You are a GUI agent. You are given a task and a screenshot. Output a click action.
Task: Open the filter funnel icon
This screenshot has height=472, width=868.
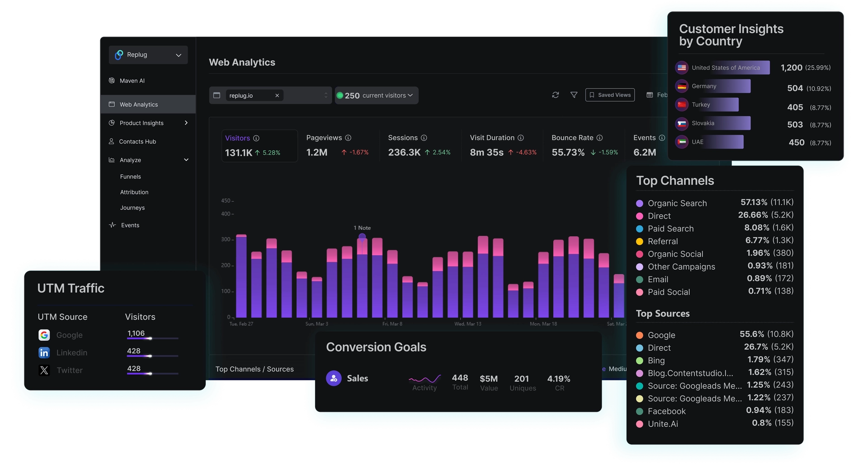574,95
